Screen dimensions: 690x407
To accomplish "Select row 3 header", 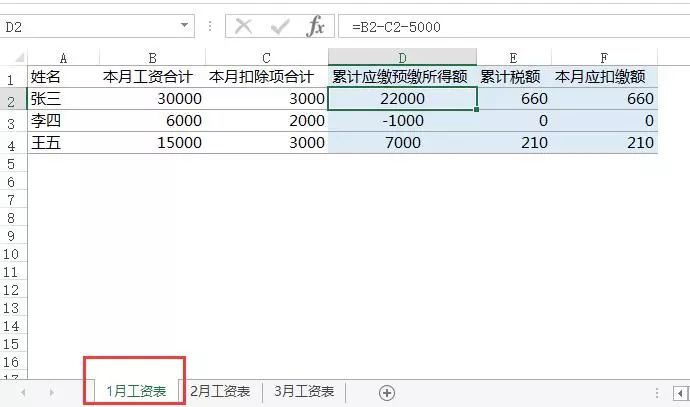I will click(11, 123).
